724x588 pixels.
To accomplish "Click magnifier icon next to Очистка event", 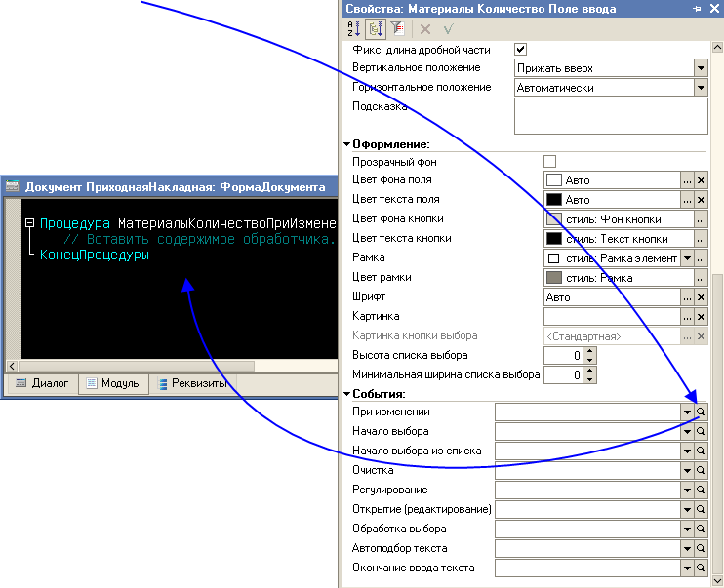I will (701, 470).
